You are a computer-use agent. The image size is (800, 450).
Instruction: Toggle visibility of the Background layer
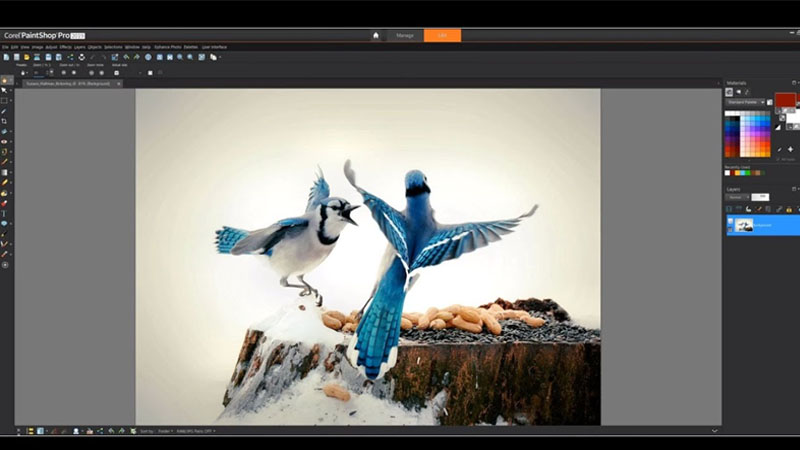pos(730,221)
